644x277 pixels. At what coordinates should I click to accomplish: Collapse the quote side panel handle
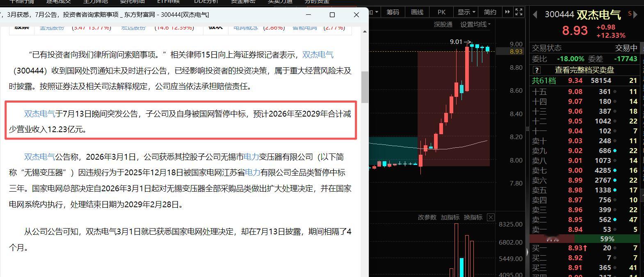528,252
